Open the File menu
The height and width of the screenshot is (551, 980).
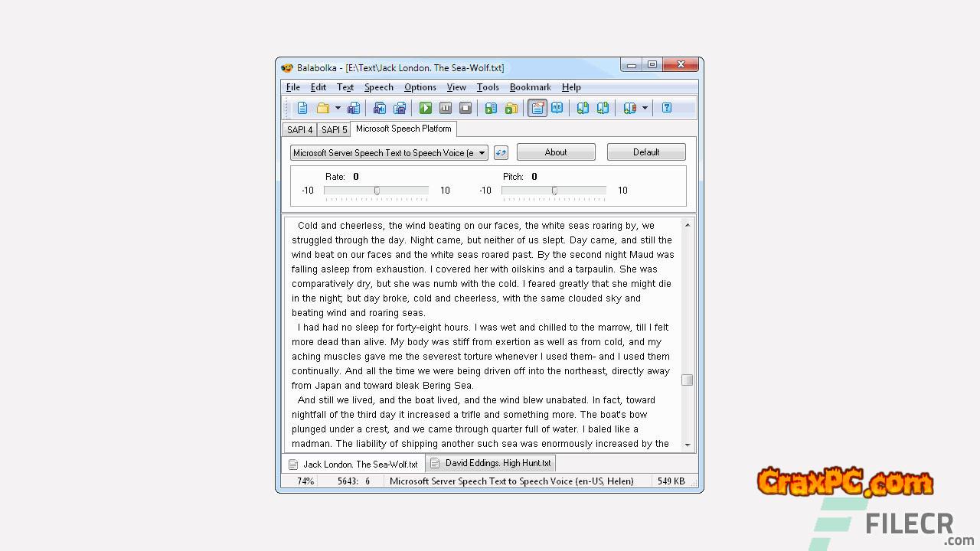coord(293,87)
